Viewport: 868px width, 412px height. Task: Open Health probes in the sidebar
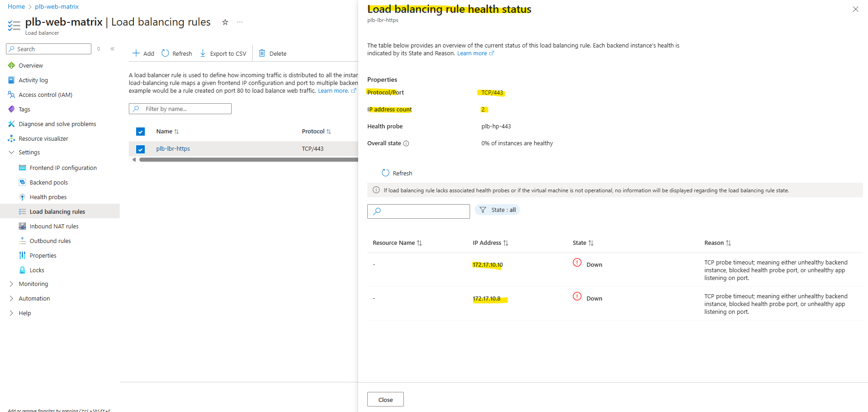point(48,197)
